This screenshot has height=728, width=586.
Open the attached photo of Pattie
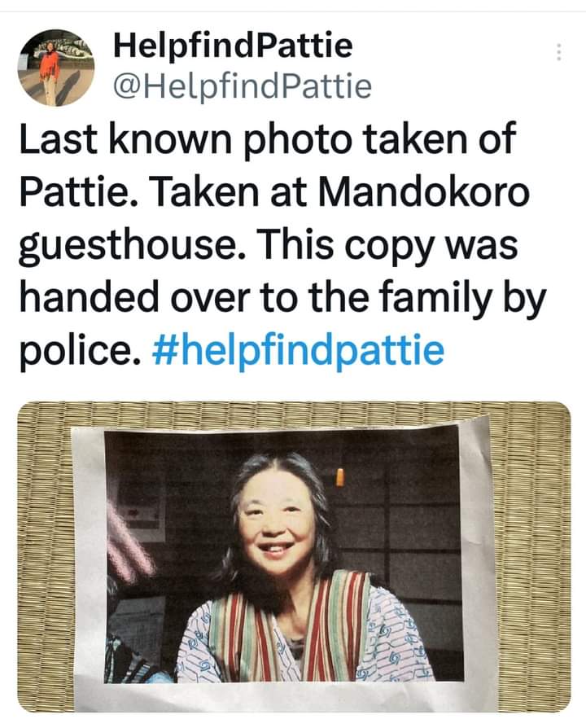click(x=294, y=557)
